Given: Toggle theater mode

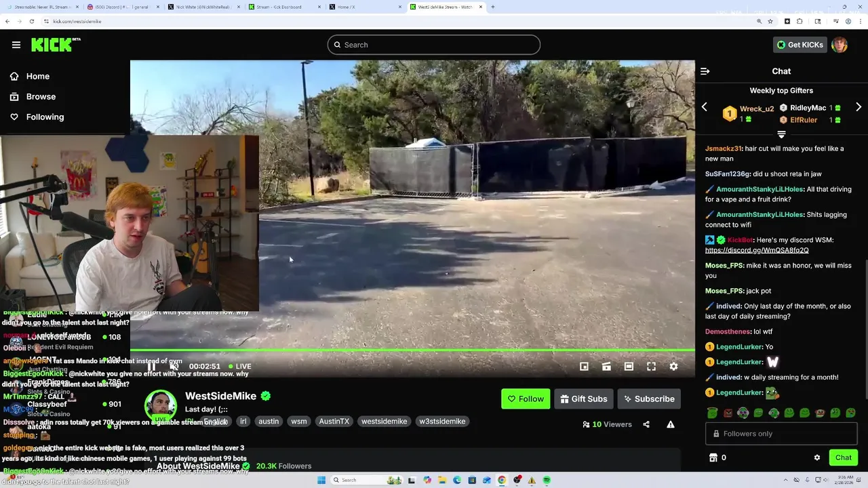Looking at the screenshot, I should [x=629, y=367].
